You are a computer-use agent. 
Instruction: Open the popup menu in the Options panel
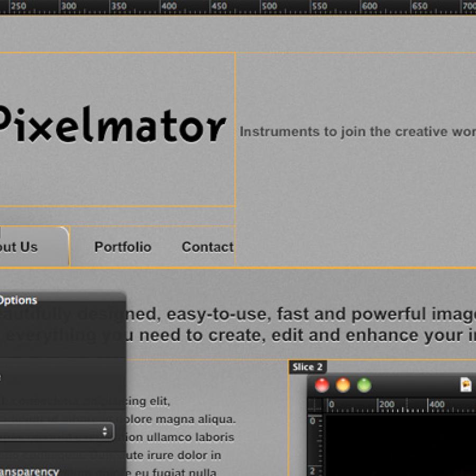coord(57,431)
